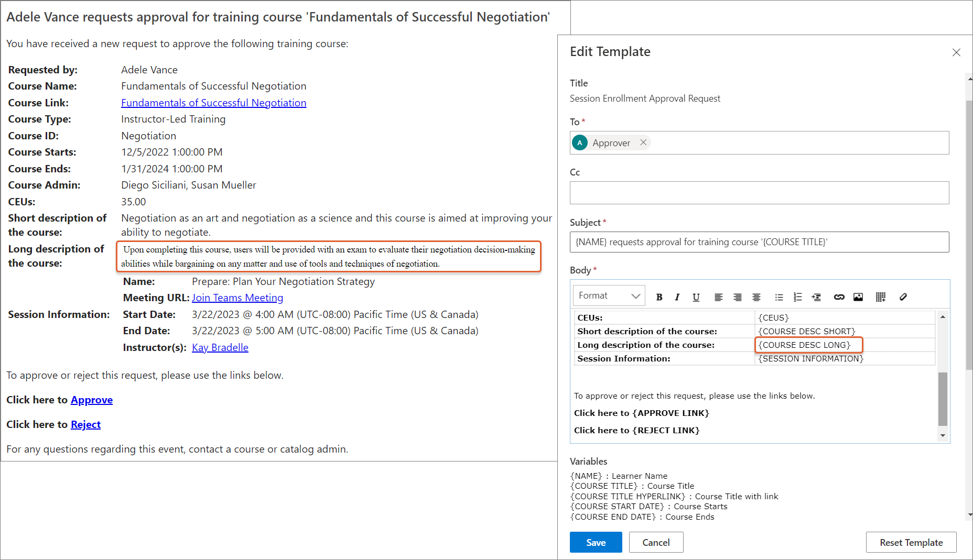Image resolution: width=973 pixels, height=560 pixels.
Task: Insert a bulleted list
Action: pyautogui.click(x=779, y=297)
